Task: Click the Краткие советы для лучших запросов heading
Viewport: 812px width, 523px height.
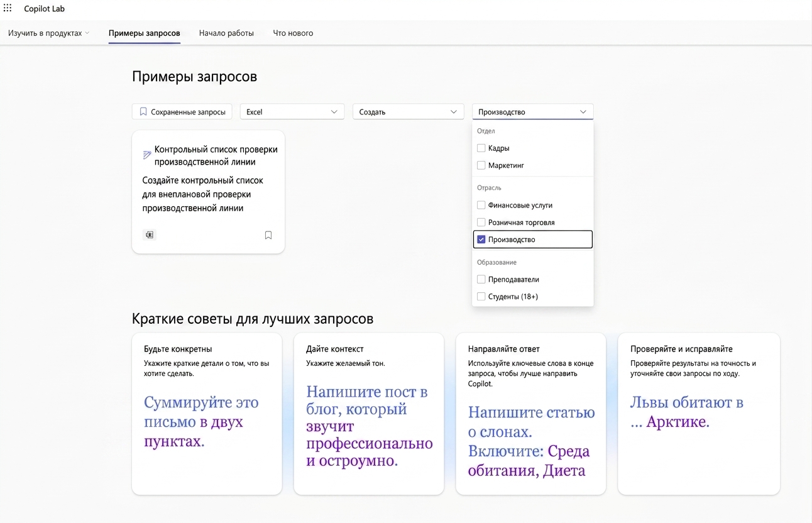Action: 253,319
